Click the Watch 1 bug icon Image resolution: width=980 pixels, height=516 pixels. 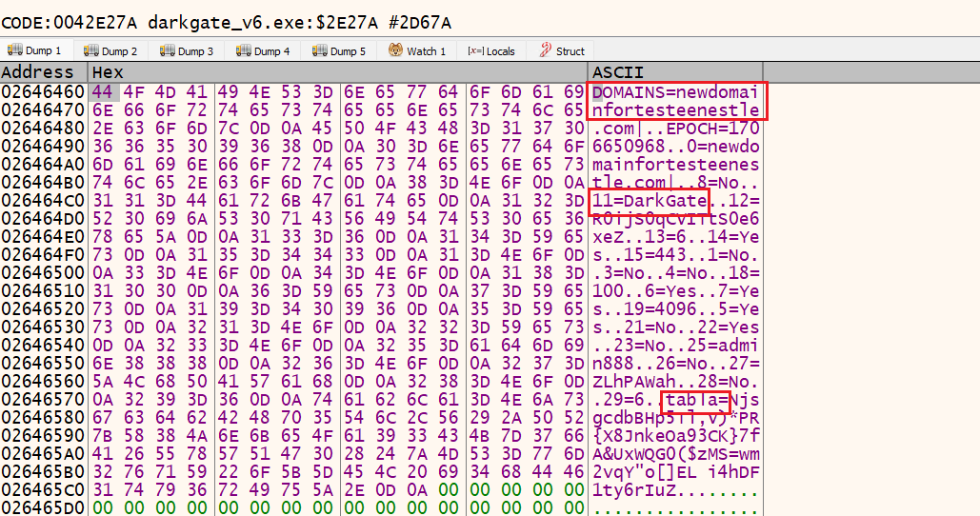(x=395, y=50)
